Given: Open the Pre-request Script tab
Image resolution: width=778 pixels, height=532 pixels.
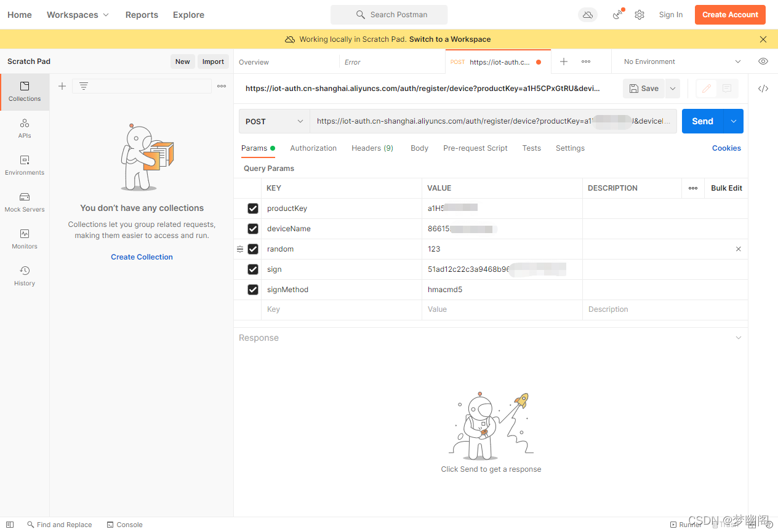Looking at the screenshot, I should 475,148.
